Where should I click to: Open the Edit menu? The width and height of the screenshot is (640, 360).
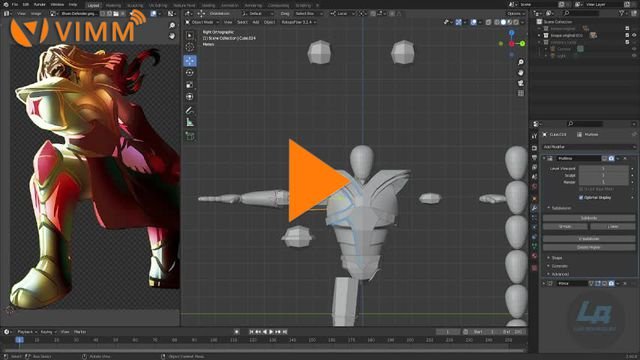[26, 4]
